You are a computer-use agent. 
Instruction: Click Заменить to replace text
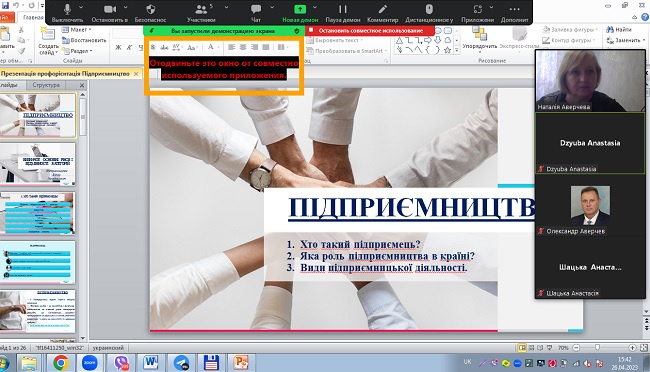pyautogui.click(x=626, y=40)
